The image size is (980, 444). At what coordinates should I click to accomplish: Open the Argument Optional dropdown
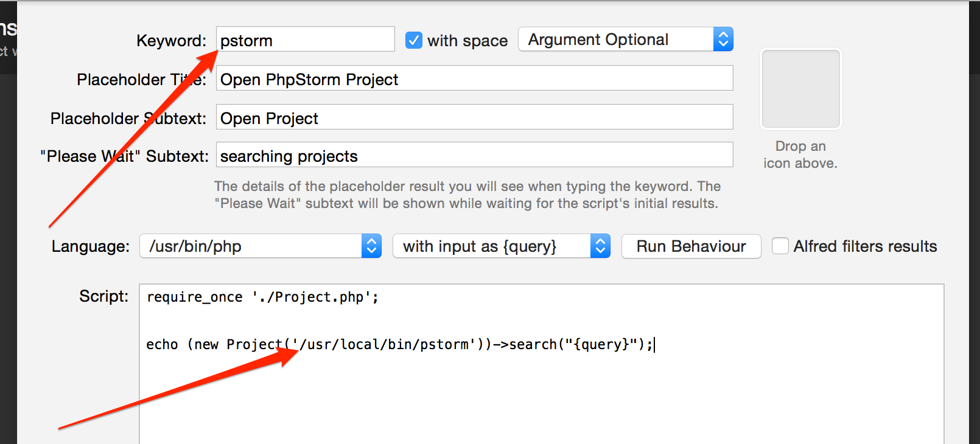pyautogui.click(x=626, y=40)
